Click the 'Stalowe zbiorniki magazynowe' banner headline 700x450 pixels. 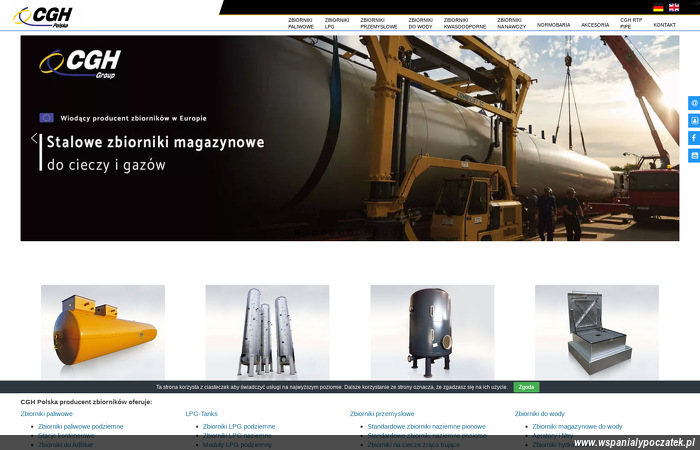tap(155, 142)
